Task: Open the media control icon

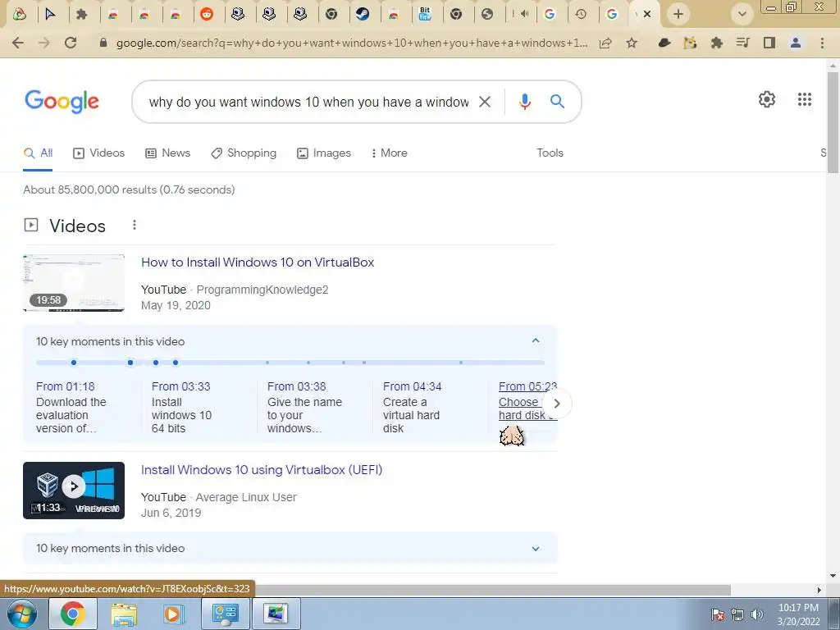Action: coord(742,43)
